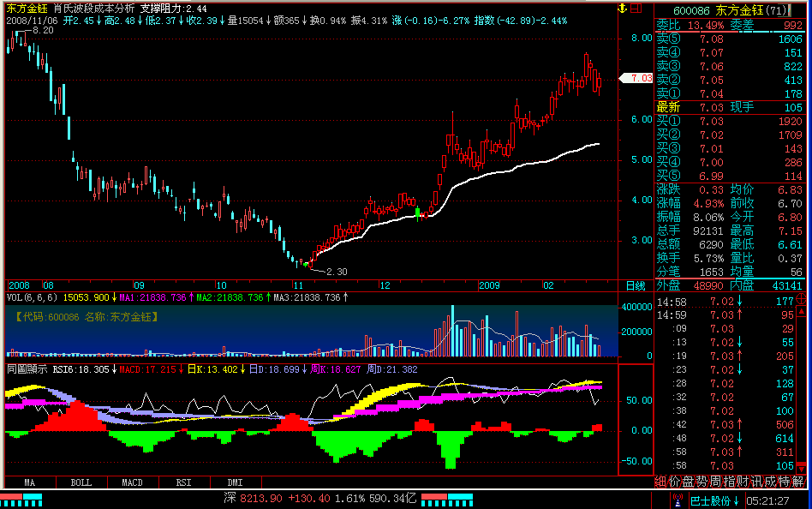Click the 换手 5.73% value
The image size is (812, 509).
pos(708,258)
